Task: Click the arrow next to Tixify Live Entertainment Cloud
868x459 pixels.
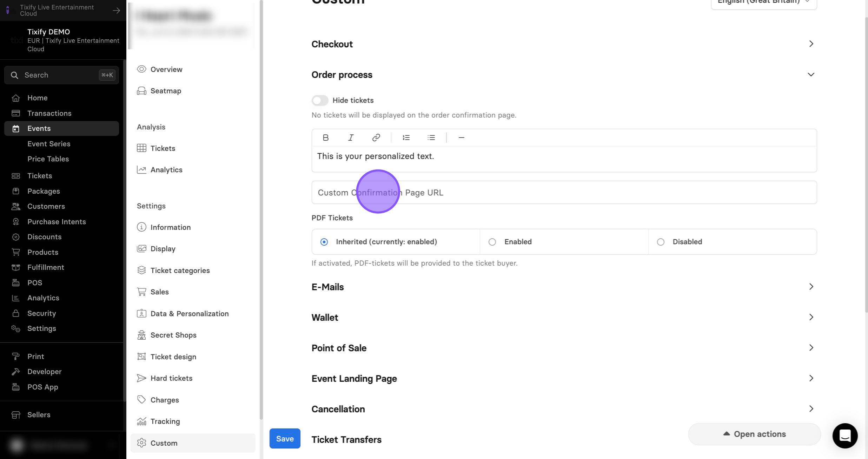Action: 116,11
